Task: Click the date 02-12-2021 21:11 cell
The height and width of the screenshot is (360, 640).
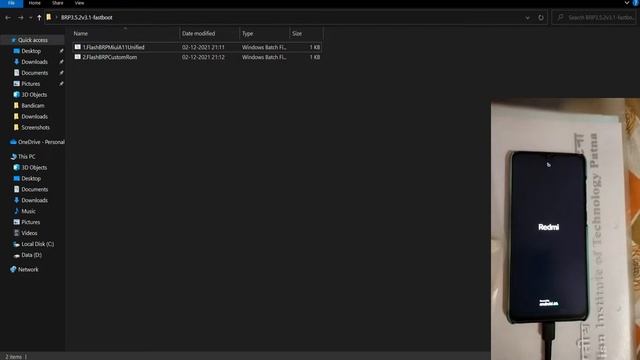Action: pyautogui.click(x=203, y=47)
